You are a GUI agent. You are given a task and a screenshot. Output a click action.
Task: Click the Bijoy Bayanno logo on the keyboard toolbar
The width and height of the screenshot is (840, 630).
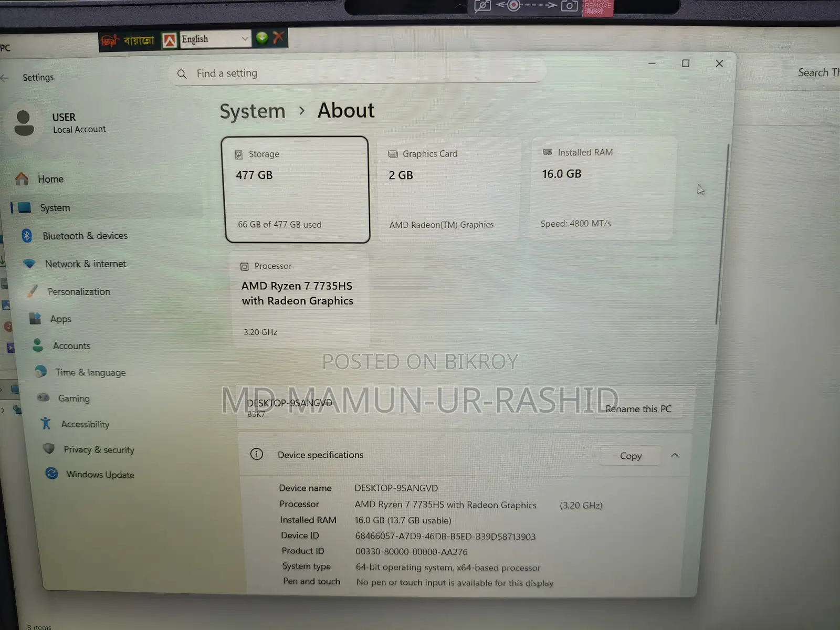coord(128,40)
